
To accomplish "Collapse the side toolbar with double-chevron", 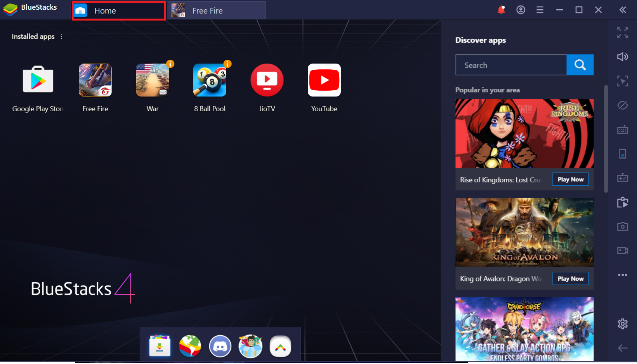I will [623, 10].
